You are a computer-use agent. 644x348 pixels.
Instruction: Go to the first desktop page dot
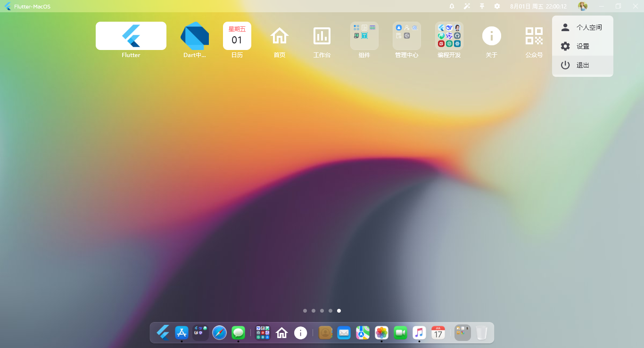pyautogui.click(x=305, y=311)
